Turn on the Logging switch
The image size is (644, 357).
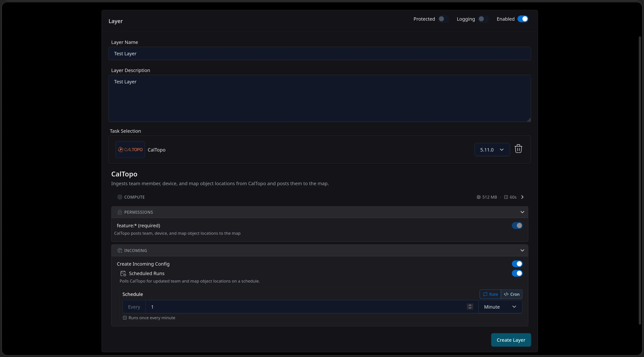(483, 19)
